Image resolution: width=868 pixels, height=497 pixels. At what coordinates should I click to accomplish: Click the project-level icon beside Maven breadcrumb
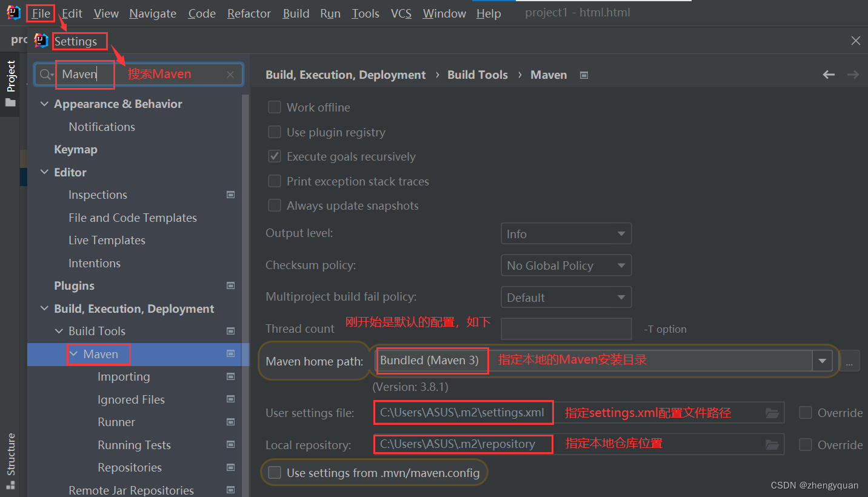point(584,75)
